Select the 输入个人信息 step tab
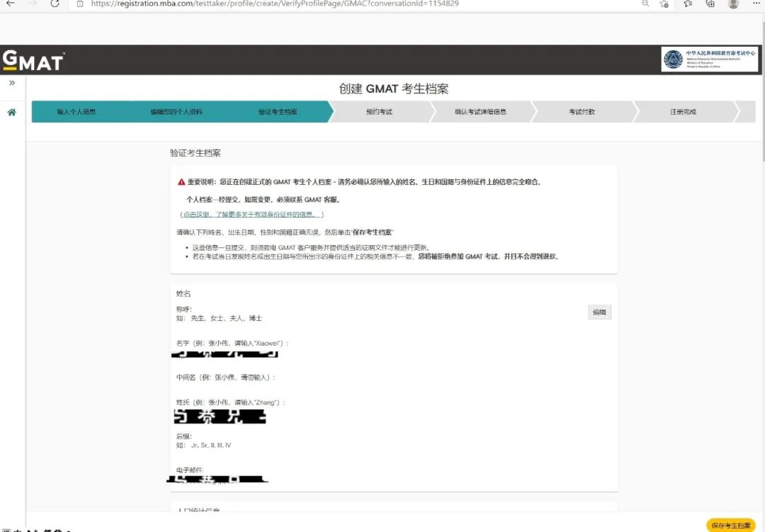Viewport: 765px width, 532px height. pyautogui.click(x=76, y=112)
